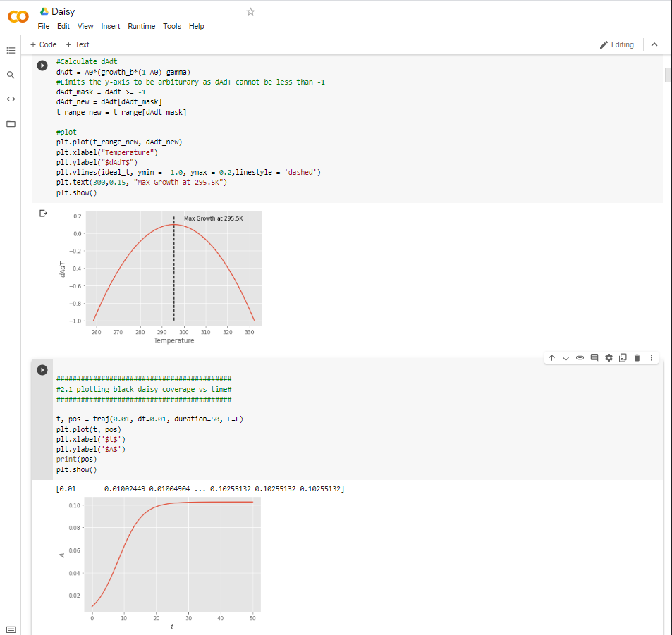Click the "plt.ylabel('$A$')" code line
Screen dimensions: 672x635
(x=91, y=450)
